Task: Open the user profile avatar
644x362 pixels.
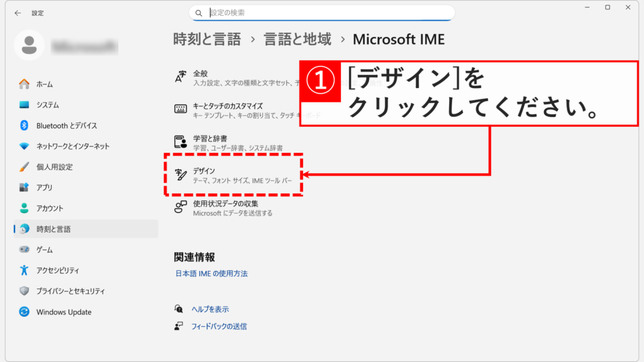Action: 29,45
